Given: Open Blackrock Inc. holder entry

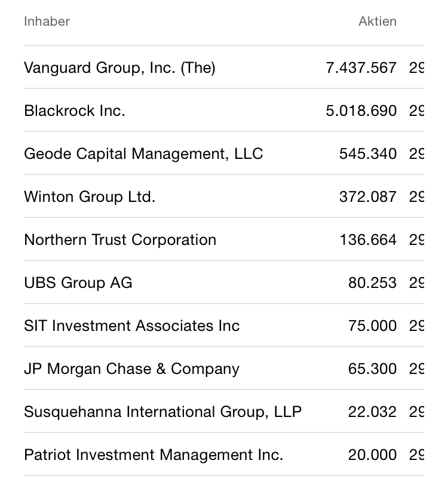Looking at the screenshot, I should [75, 111].
